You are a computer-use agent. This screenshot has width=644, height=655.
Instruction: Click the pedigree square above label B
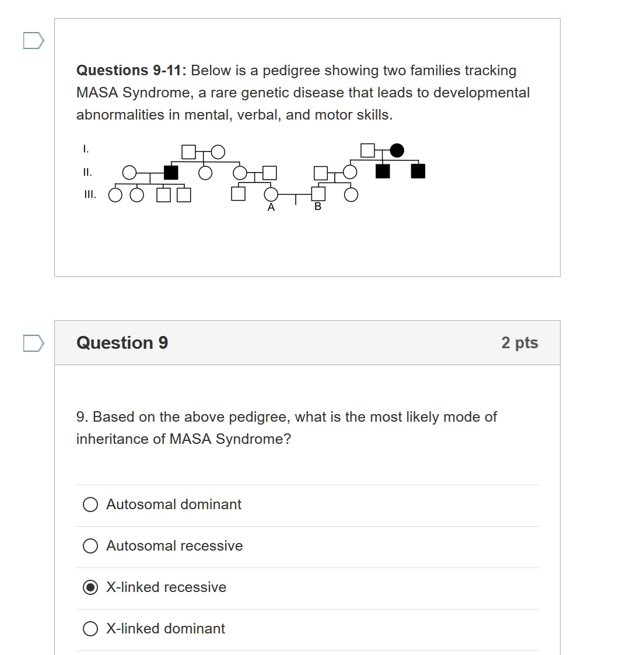[318, 194]
